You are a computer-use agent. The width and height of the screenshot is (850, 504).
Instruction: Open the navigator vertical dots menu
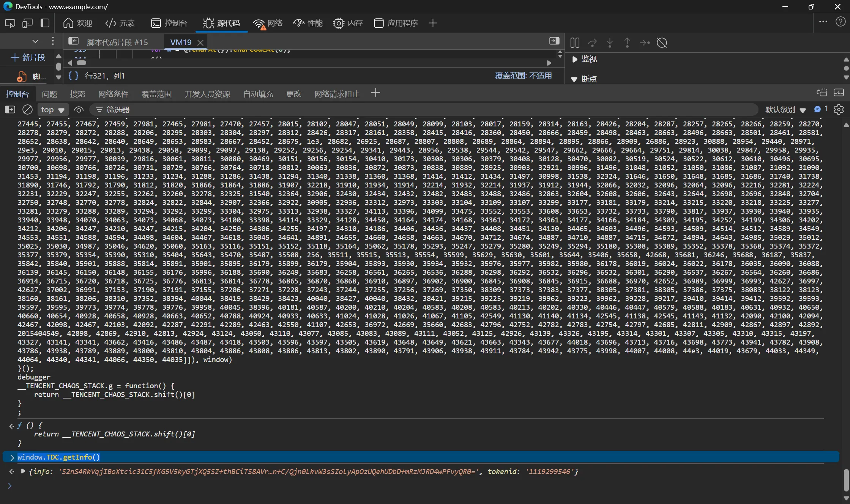(x=53, y=41)
